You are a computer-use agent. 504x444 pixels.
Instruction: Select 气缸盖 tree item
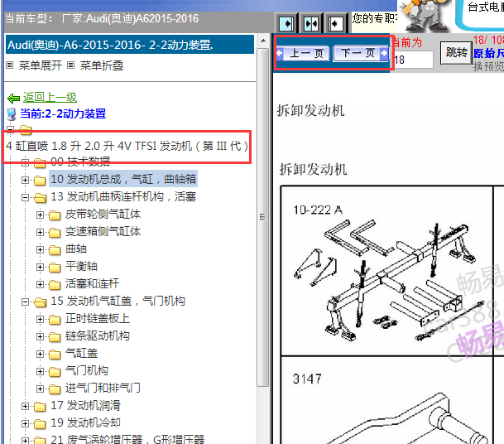(x=82, y=353)
